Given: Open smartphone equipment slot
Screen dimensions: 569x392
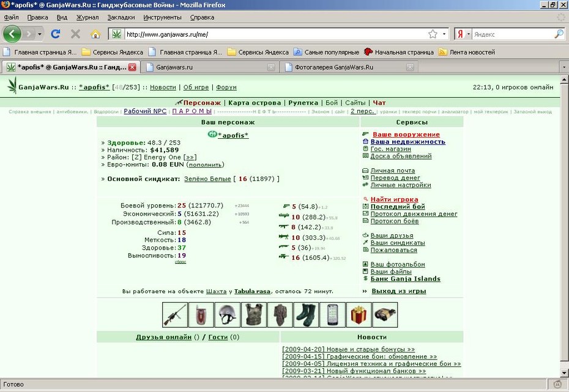Looking at the screenshot, I should (332, 315).
